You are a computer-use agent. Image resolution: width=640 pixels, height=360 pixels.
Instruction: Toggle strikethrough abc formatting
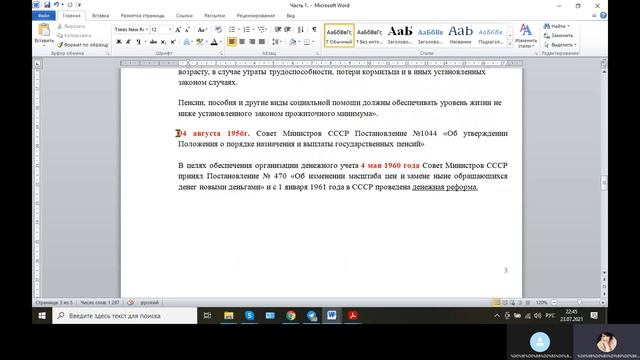(153, 42)
